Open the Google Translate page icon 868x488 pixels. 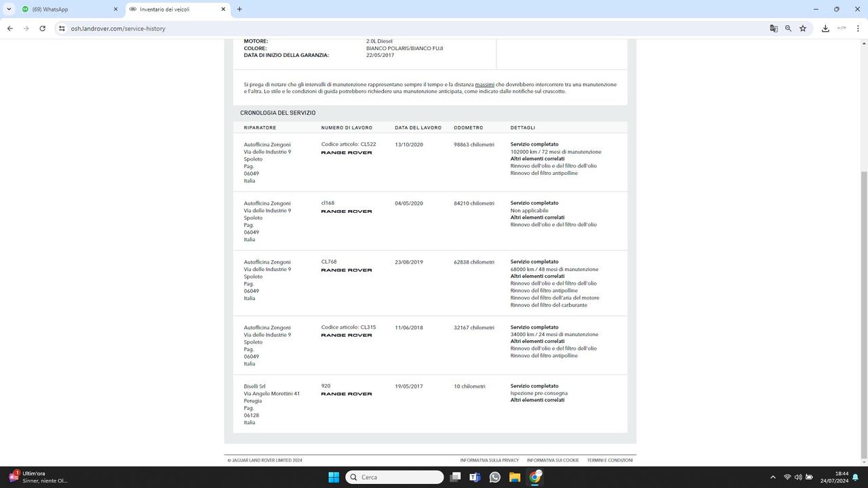[773, 28]
